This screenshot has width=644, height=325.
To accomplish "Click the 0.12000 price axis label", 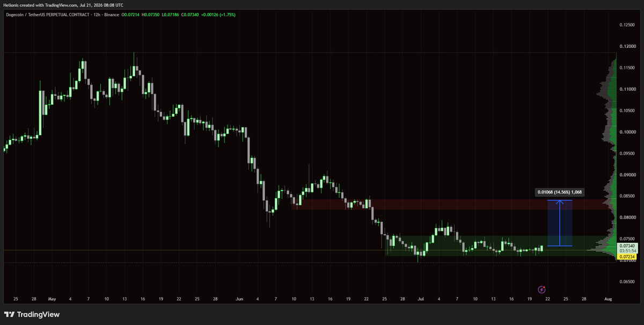I will pyautogui.click(x=627, y=46).
